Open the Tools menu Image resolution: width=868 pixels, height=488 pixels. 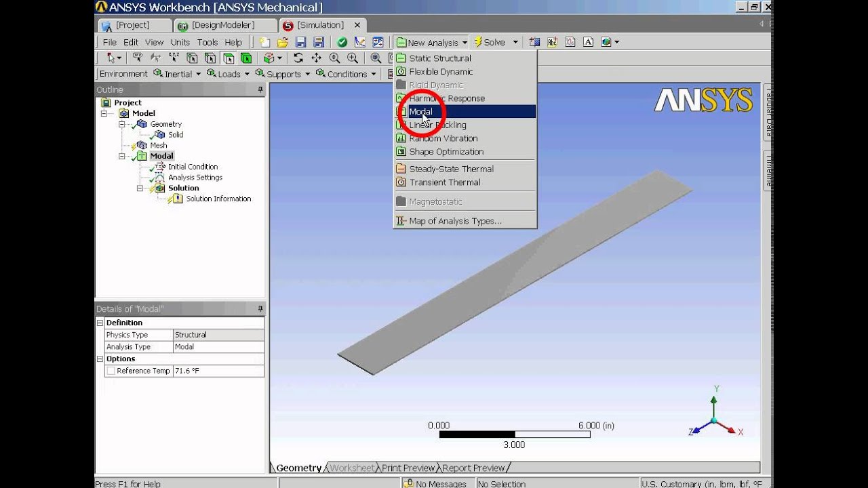click(208, 42)
